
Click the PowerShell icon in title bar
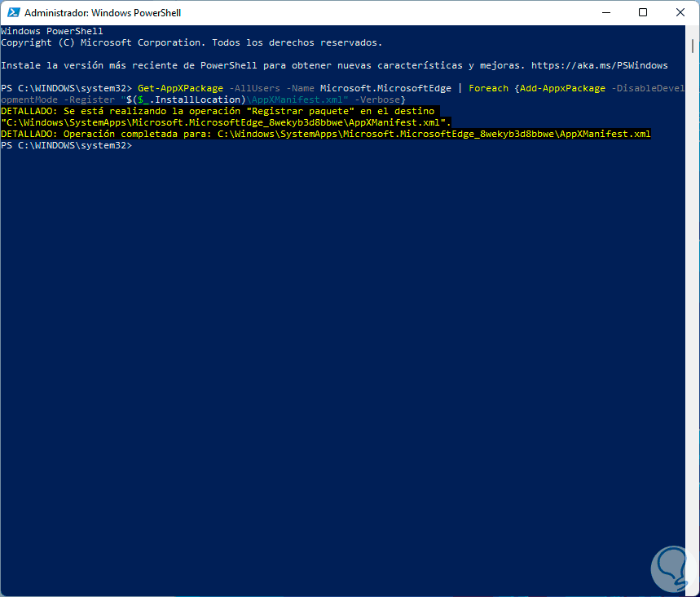tap(13, 12)
